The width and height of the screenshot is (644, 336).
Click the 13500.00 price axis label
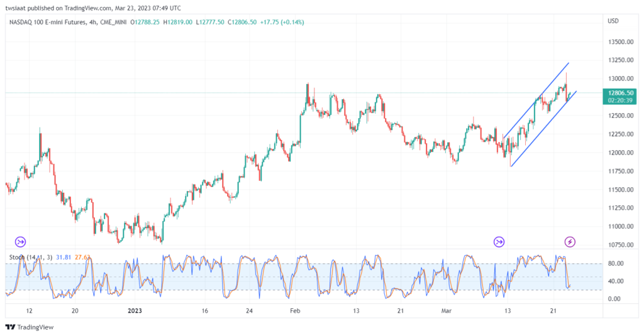tap(620, 41)
